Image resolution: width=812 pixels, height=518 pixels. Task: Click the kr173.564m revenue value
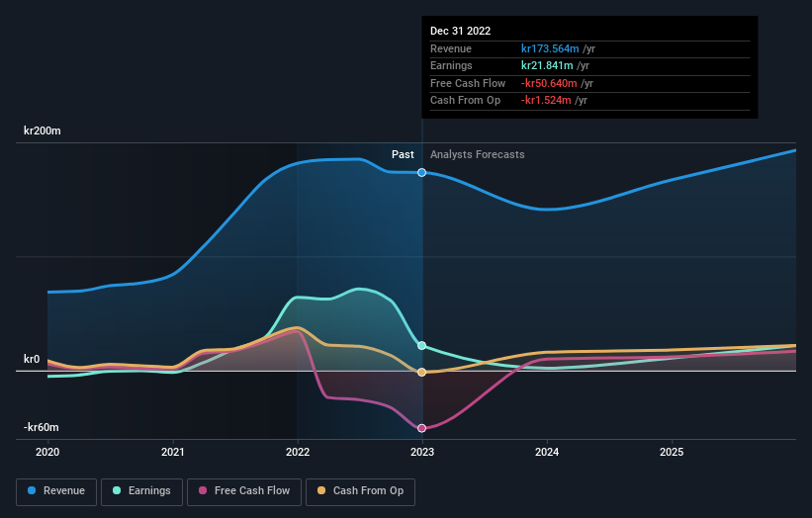[x=550, y=48]
